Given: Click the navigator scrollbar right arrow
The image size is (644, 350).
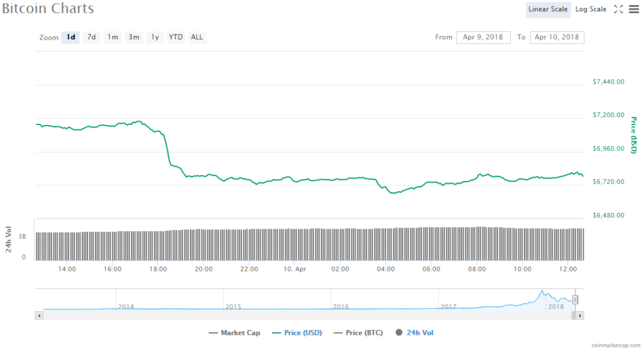Looking at the screenshot, I should pyautogui.click(x=580, y=315).
